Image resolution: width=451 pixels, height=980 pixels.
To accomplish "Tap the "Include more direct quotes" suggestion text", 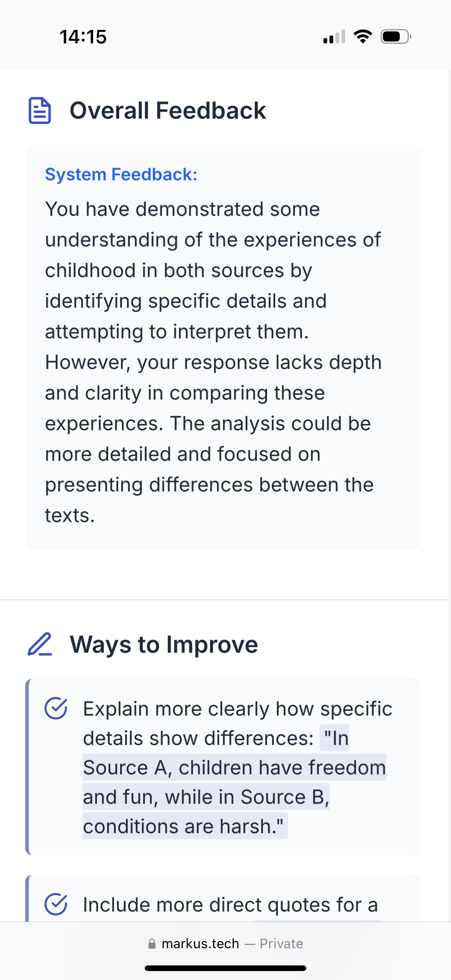I will coord(230,905).
